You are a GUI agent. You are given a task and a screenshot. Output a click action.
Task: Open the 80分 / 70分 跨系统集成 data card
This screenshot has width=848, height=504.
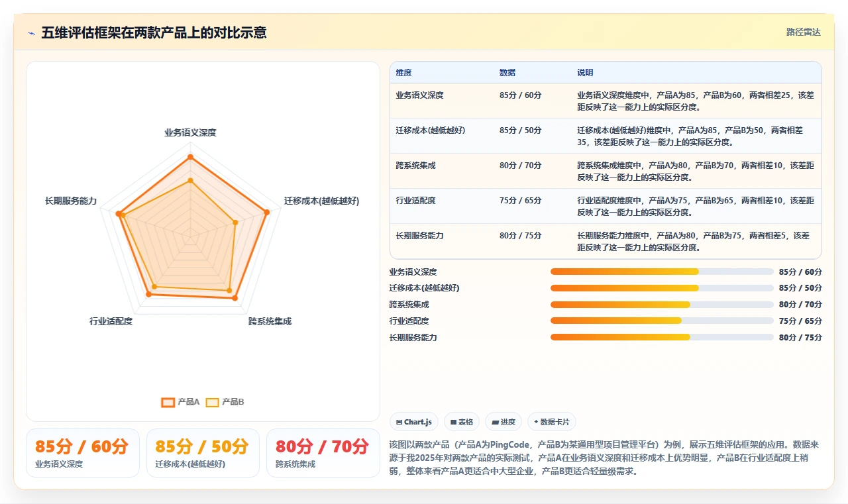click(323, 453)
